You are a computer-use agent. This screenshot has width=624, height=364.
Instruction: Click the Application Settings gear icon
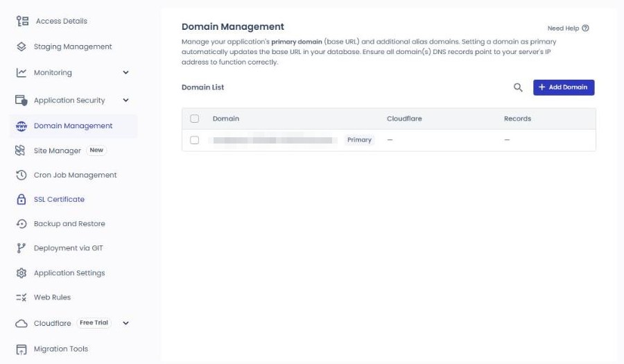[21, 273]
